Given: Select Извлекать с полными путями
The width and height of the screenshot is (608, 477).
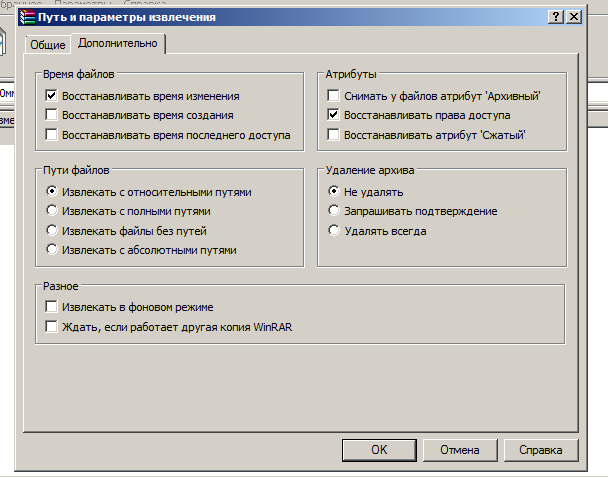Looking at the screenshot, I should click(52, 211).
